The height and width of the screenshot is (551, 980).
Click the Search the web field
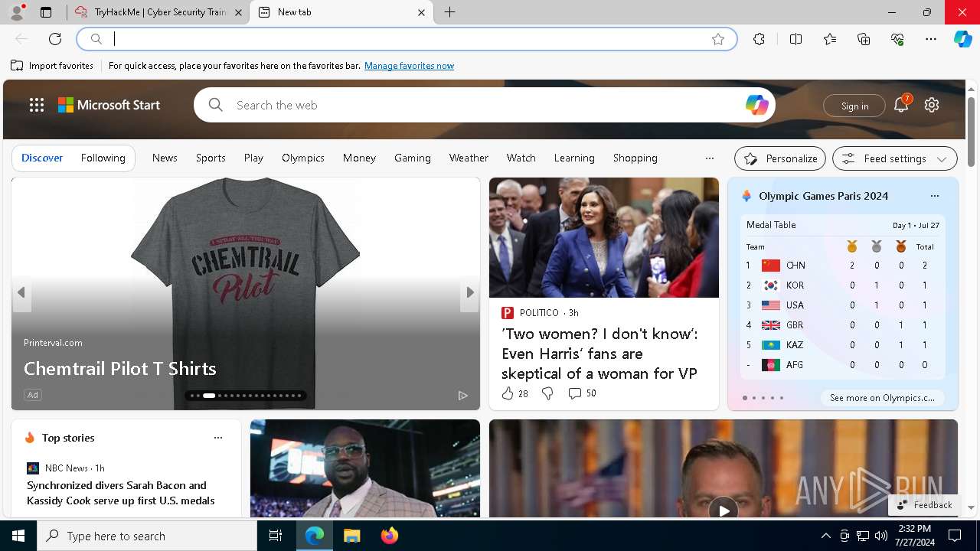[x=484, y=105]
